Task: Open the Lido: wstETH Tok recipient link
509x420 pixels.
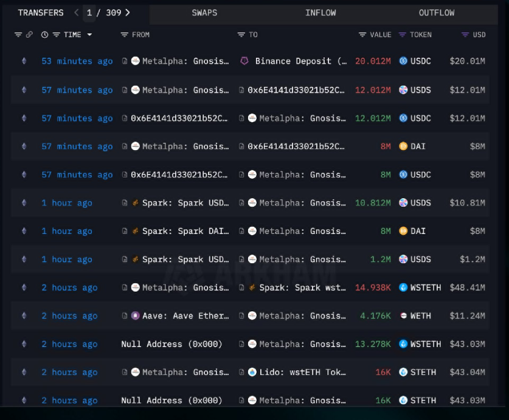Action: (x=303, y=373)
